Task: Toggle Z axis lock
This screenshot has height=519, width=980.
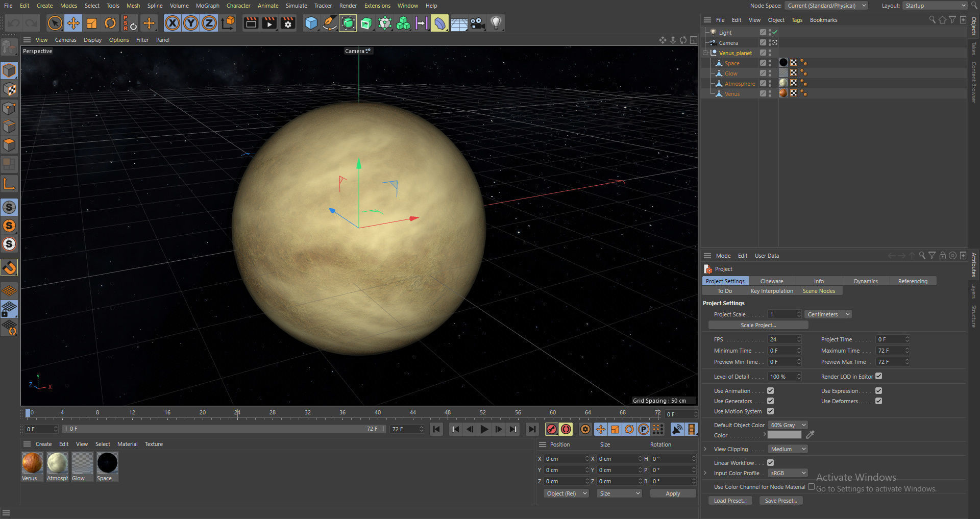Action: click(209, 23)
